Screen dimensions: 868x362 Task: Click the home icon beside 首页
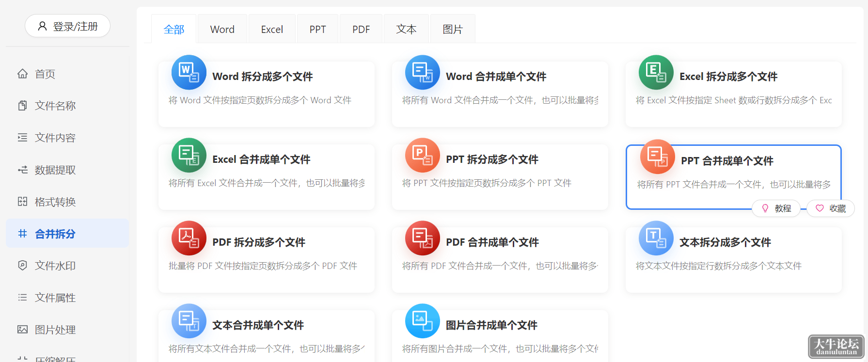click(x=23, y=74)
